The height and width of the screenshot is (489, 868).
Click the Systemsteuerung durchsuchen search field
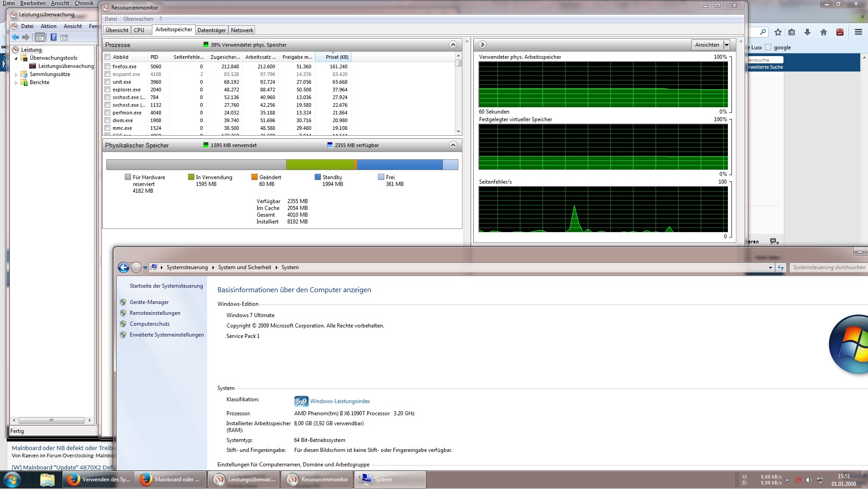click(828, 267)
